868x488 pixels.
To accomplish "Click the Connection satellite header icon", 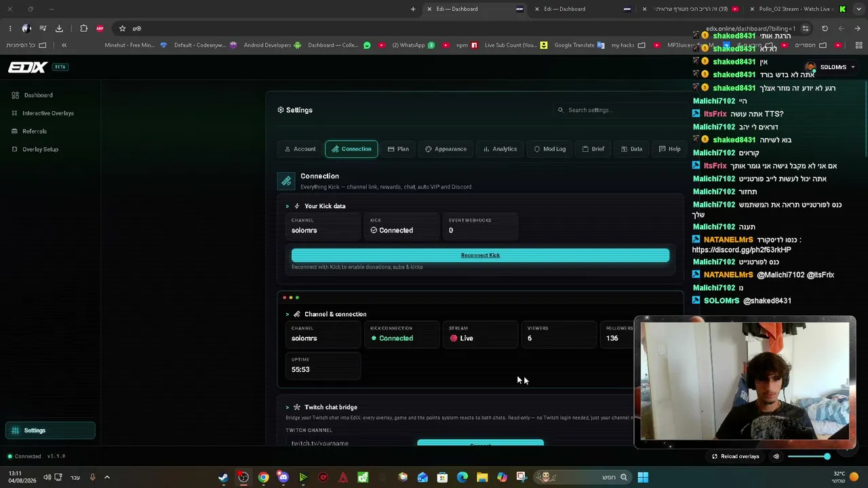I will [286, 181].
